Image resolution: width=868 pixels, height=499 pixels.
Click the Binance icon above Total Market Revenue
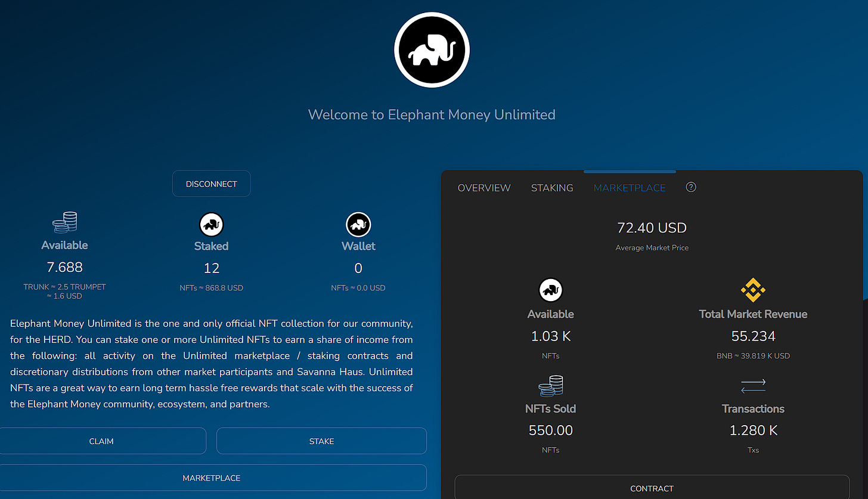point(753,290)
